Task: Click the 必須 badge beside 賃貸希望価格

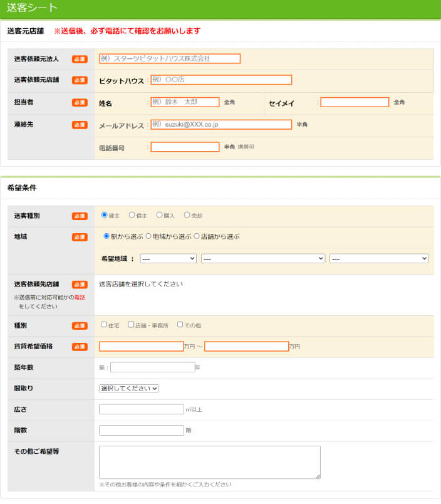Action: [x=80, y=347]
